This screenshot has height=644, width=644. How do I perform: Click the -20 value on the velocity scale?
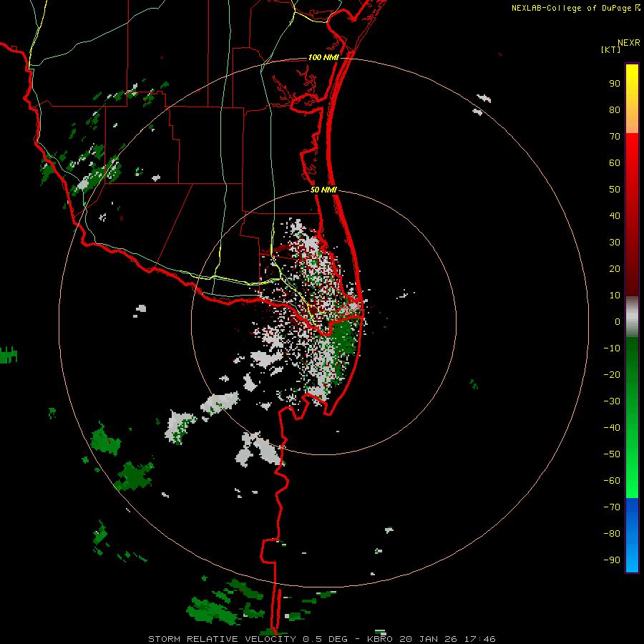point(612,374)
